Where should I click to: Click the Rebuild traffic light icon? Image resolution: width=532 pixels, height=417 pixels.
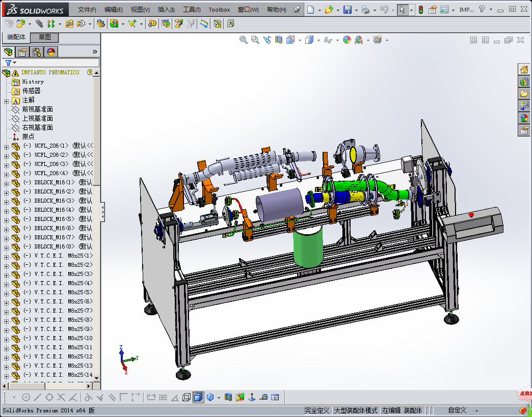421,10
